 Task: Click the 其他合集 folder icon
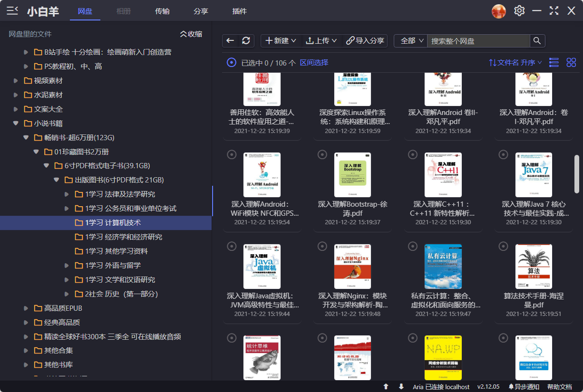38,351
